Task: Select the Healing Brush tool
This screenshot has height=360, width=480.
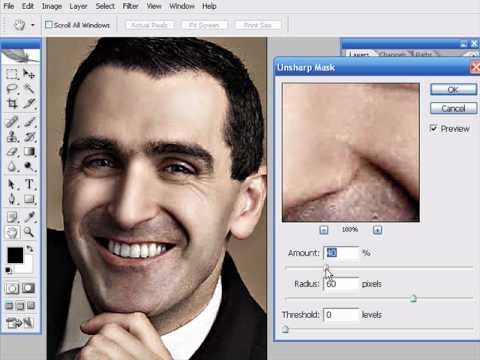Action: 12,122
